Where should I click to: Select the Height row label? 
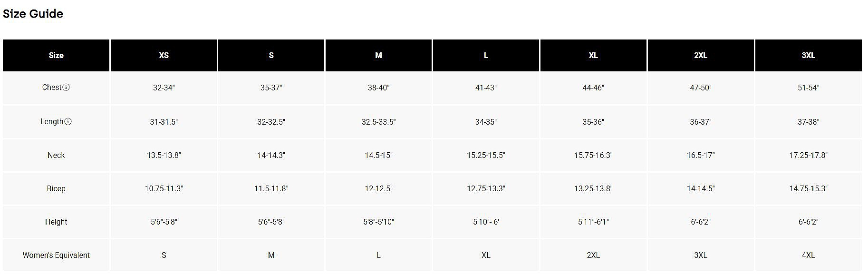(56, 222)
